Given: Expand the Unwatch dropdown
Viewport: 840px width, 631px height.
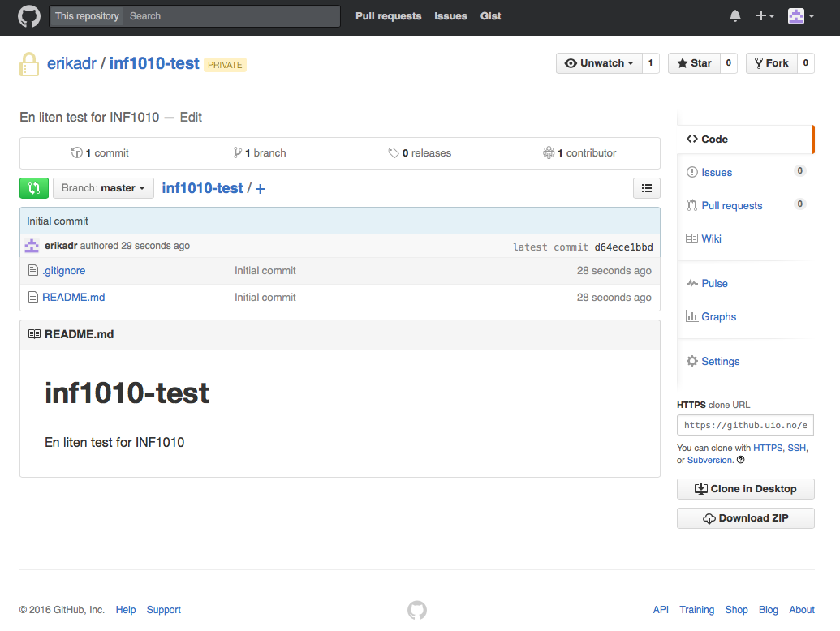Looking at the screenshot, I should pyautogui.click(x=599, y=63).
